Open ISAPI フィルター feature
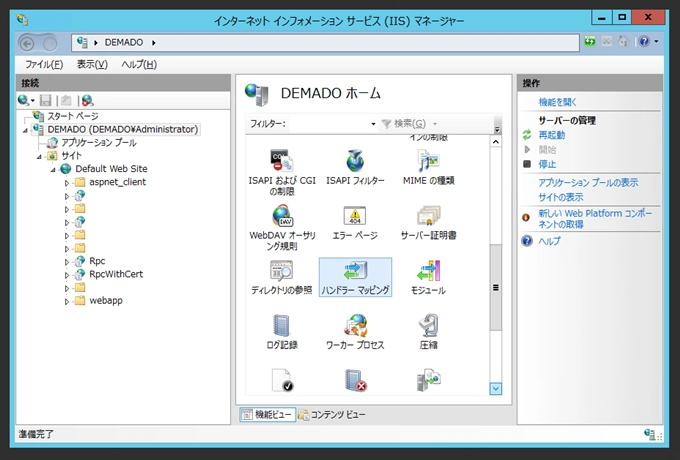 coord(355,167)
